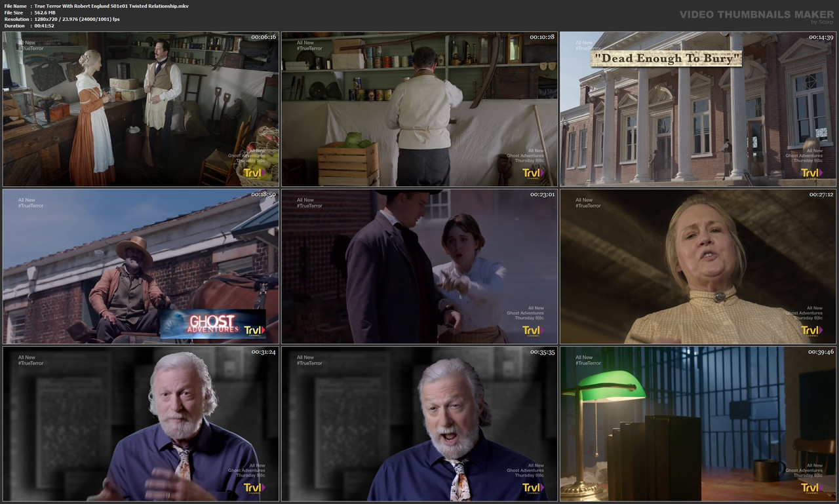Image resolution: width=839 pixels, height=504 pixels.
Task: Click the timestamp 00:23:01
Action: pyautogui.click(x=542, y=195)
